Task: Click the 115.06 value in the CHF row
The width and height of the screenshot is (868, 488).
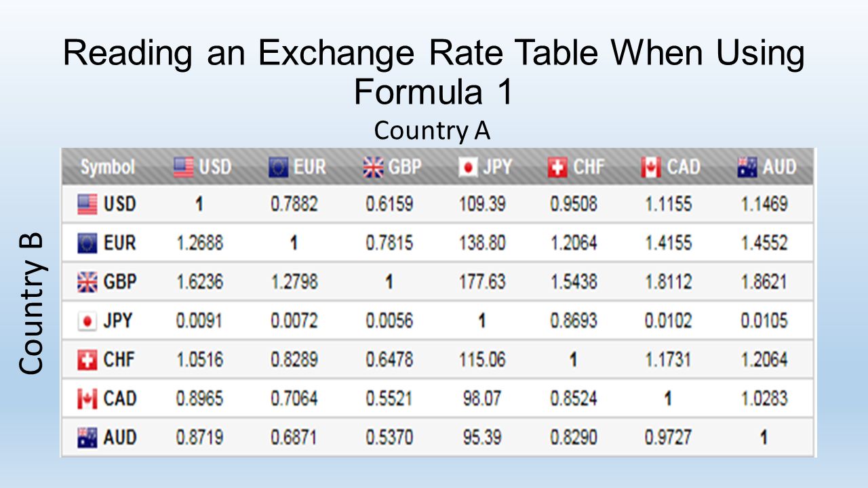Action: point(482,360)
